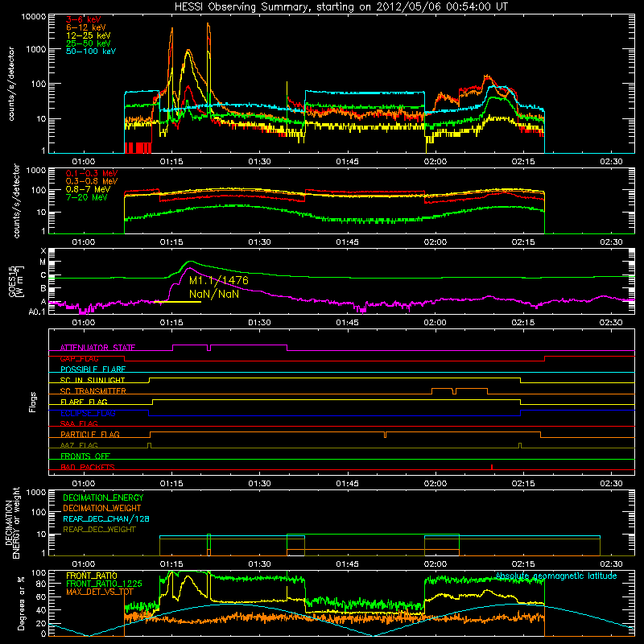Click the DECIMATION_WEIGHT legend entry
This screenshot has width=644, height=644.
click(x=102, y=508)
